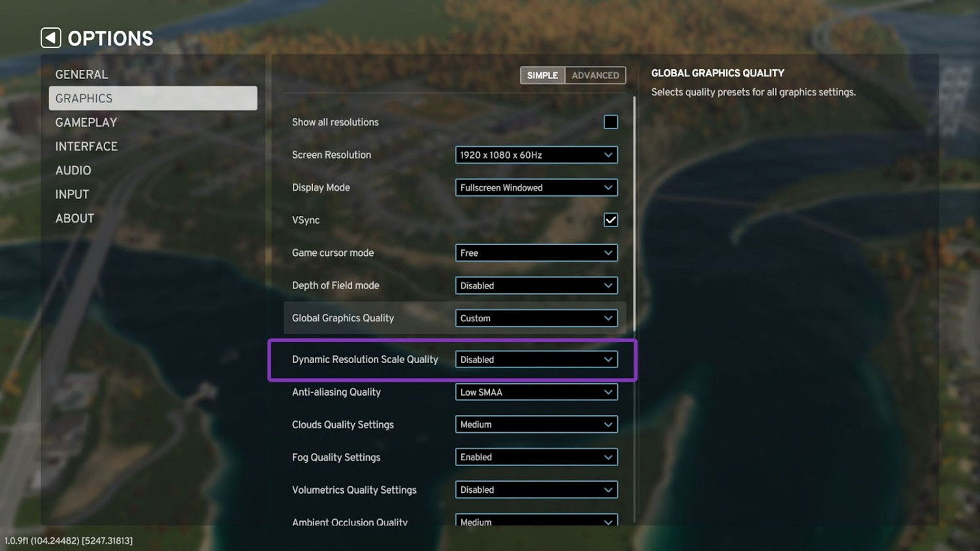Open the Fog Quality Settings dropdown
The image size is (980, 551).
pyautogui.click(x=536, y=457)
